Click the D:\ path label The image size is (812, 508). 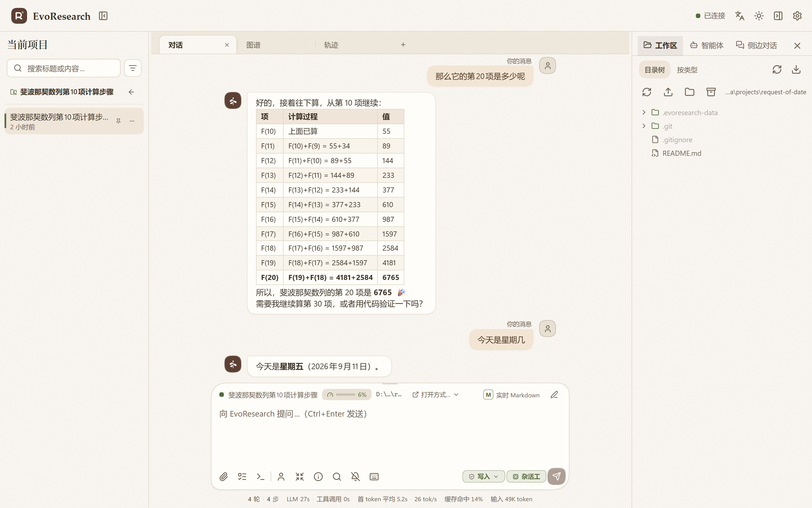coord(389,395)
